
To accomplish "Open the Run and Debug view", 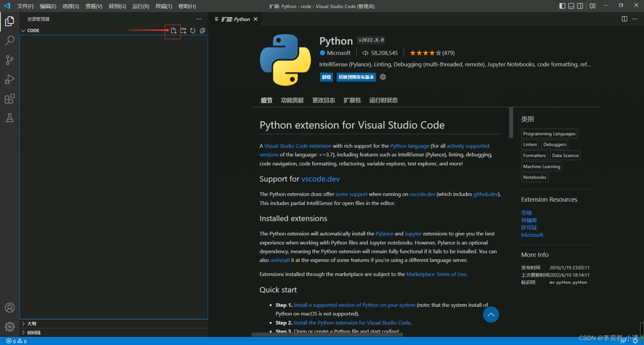I will (10, 79).
